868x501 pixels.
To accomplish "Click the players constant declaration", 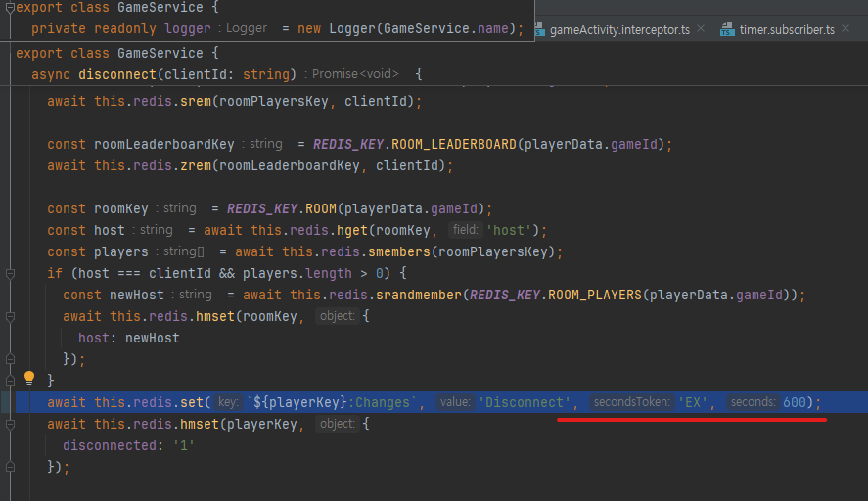I will (121, 251).
